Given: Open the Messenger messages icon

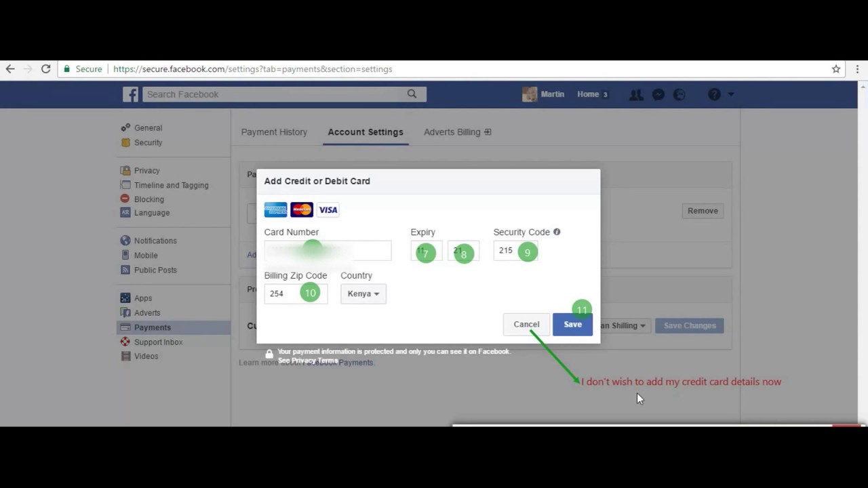Looking at the screenshot, I should click(x=658, y=95).
